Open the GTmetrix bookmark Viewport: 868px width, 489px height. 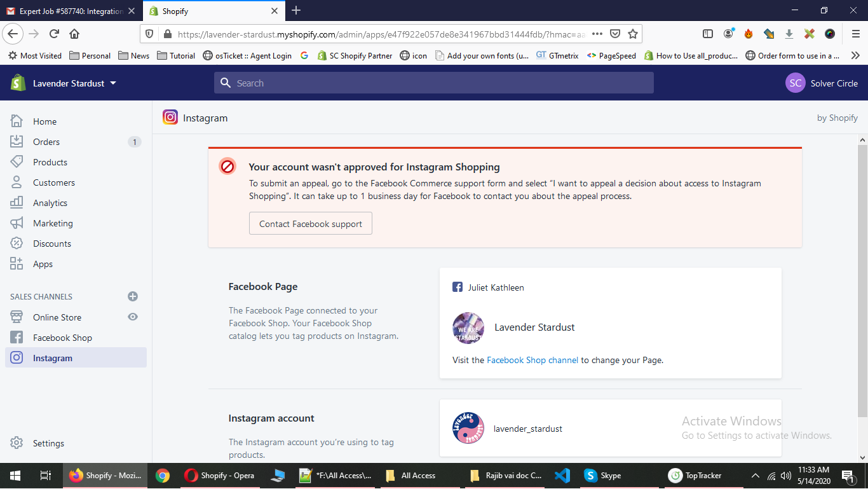click(x=557, y=55)
